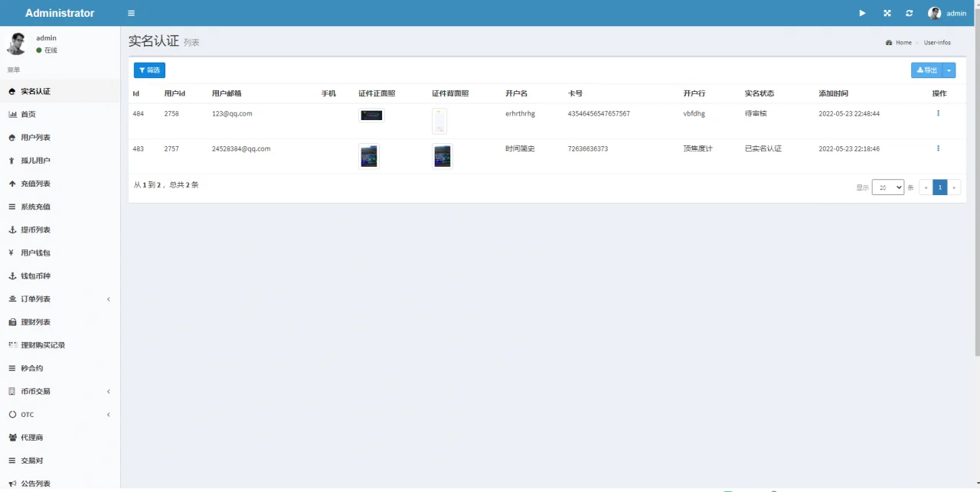Image resolution: width=980 pixels, height=492 pixels.
Task: View ID front photo thumbnail for row 483
Action: [x=369, y=156]
